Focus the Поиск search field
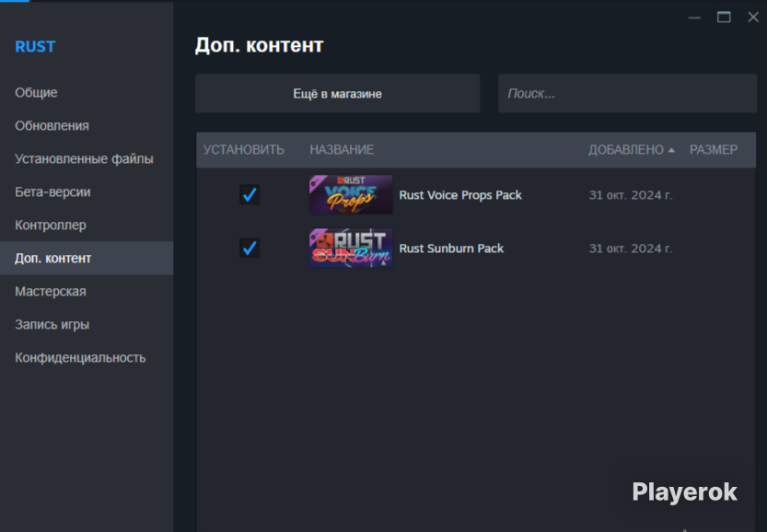 pos(627,93)
